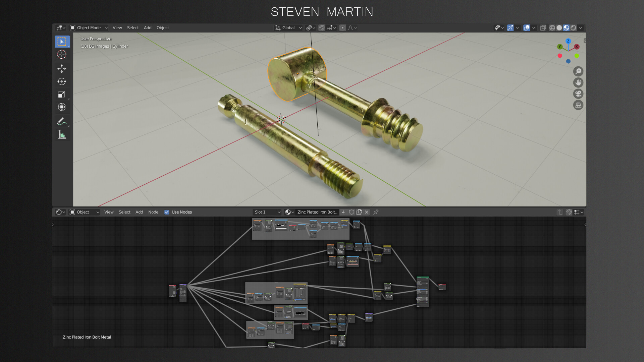This screenshot has width=644, height=362.
Task: Open the Add menu in the 3D viewport
Action: coord(148,28)
